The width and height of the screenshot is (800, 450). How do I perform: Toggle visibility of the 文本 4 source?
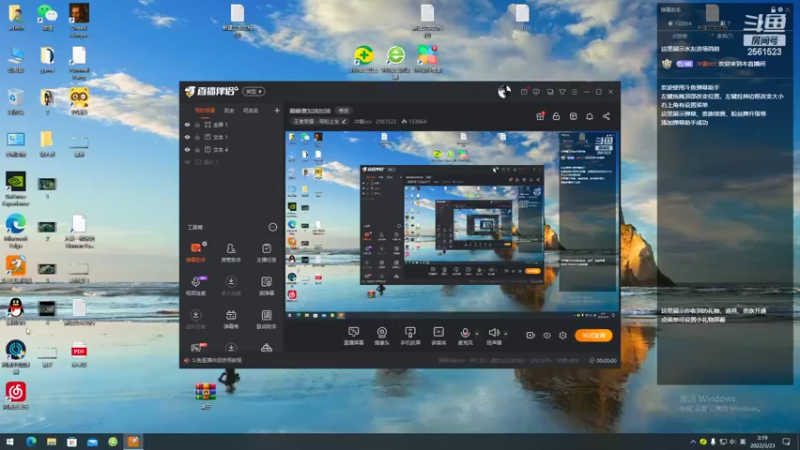tap(187, 150)
